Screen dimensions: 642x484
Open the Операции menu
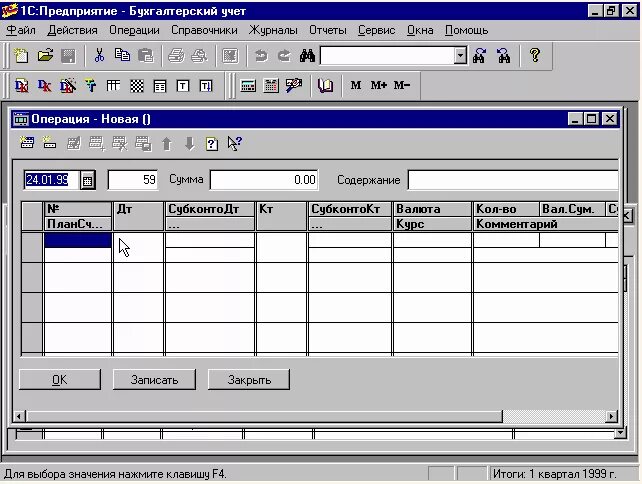click(134, 30)
